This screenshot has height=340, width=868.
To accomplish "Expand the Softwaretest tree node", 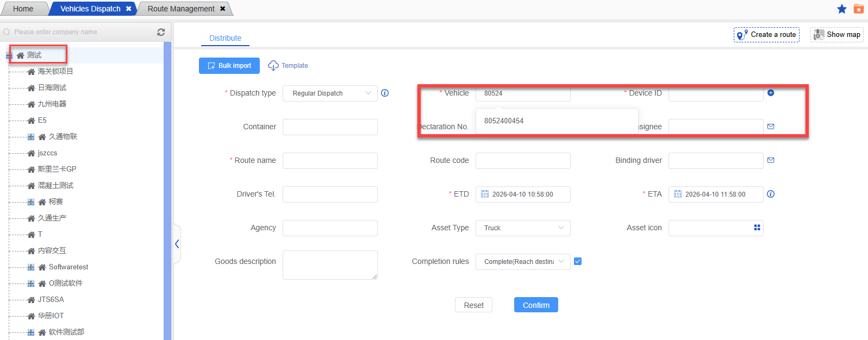I will pyautogui.click(x=31, y=267).
